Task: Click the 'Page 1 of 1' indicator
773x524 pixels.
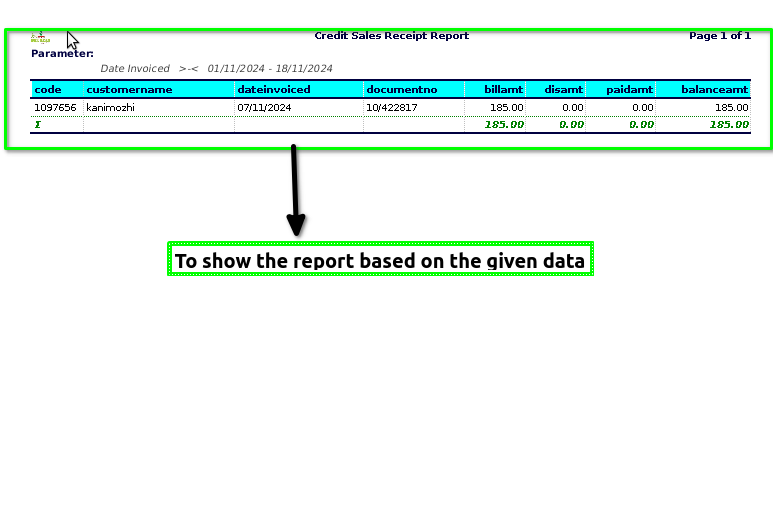Action: pyautogui.click(x=720, y=35)
